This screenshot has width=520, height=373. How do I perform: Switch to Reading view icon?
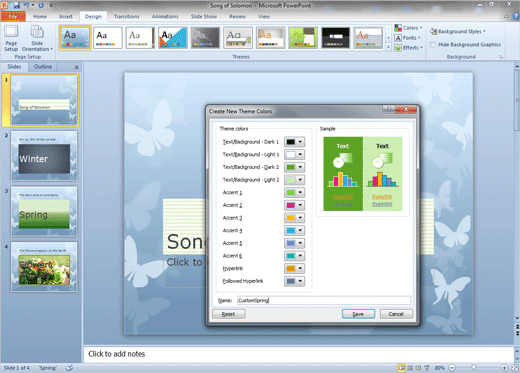pyautogui.click(x=418, y=368)
